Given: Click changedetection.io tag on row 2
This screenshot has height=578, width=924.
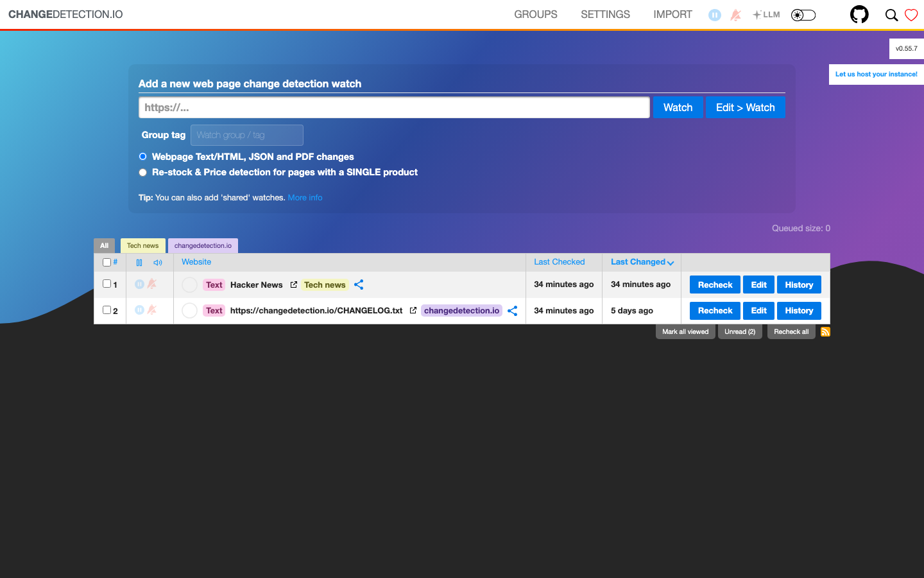Looking at the screenshot, I should pyautogui.click(x=461, y=310).
